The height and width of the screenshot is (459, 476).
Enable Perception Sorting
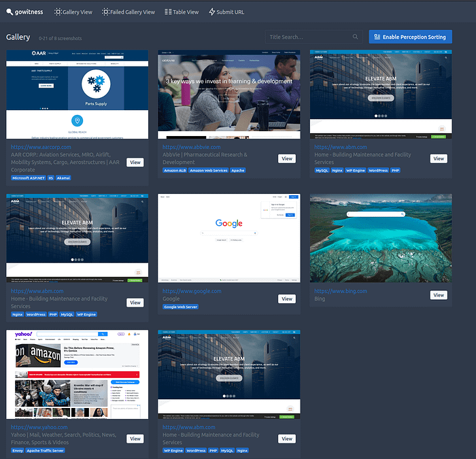[410, 37]
